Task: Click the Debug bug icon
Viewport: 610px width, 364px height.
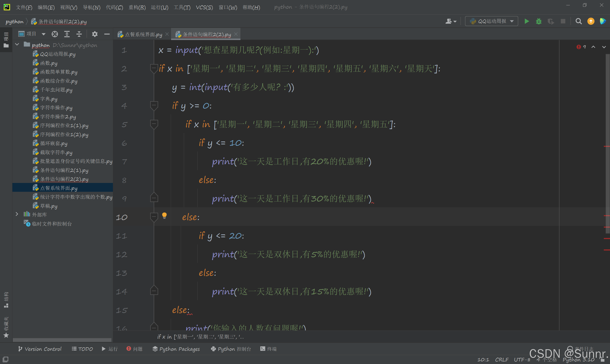Action: coord(539,21)
